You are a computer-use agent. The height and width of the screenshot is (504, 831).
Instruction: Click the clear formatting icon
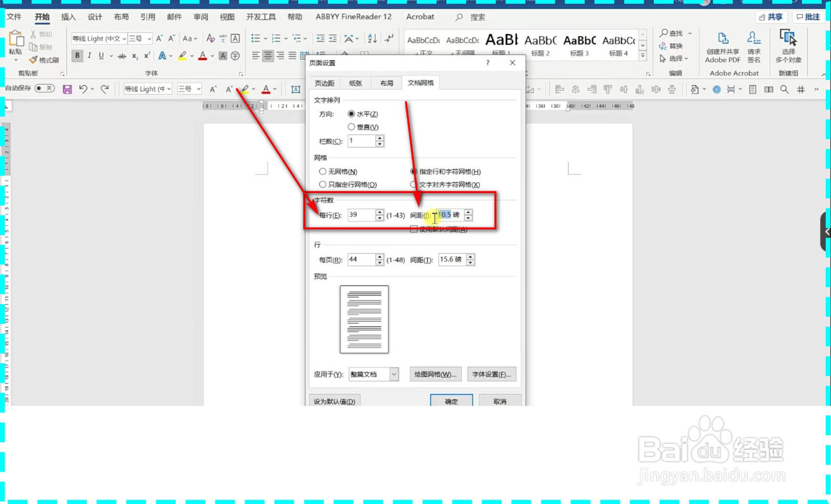[210, 38]
